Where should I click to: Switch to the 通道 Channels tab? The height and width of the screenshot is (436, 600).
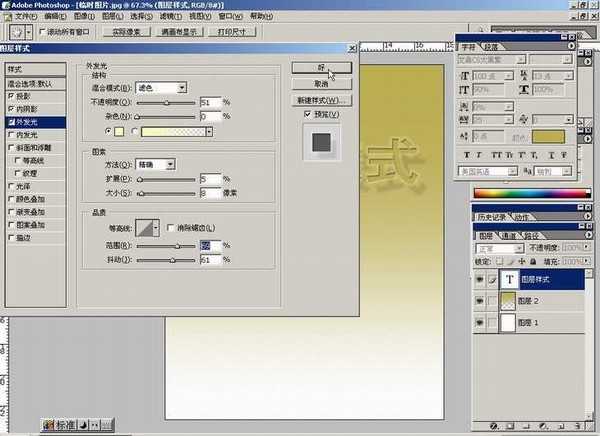coord(509,236)
